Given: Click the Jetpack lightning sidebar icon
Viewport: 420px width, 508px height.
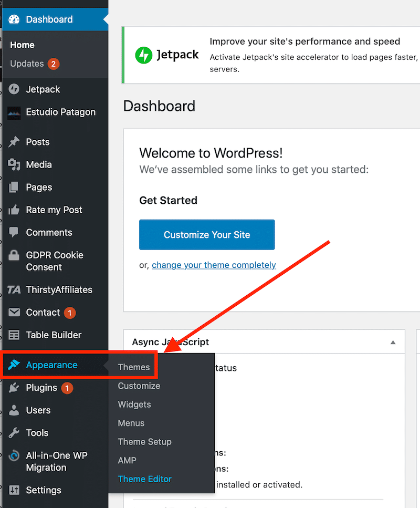Looking at the screenshot, I should 14,89.
